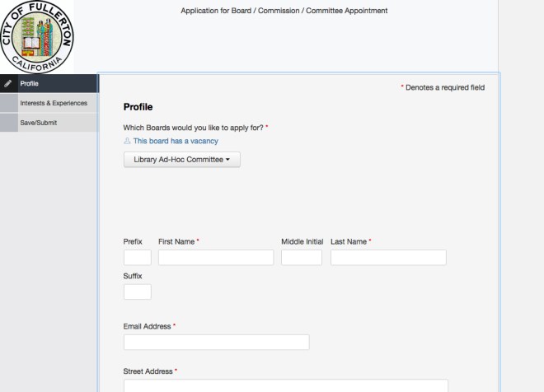The height and width of the screenshot is (392, 544).
Task: Focus the Suffix field
Action: coord(138,292)
